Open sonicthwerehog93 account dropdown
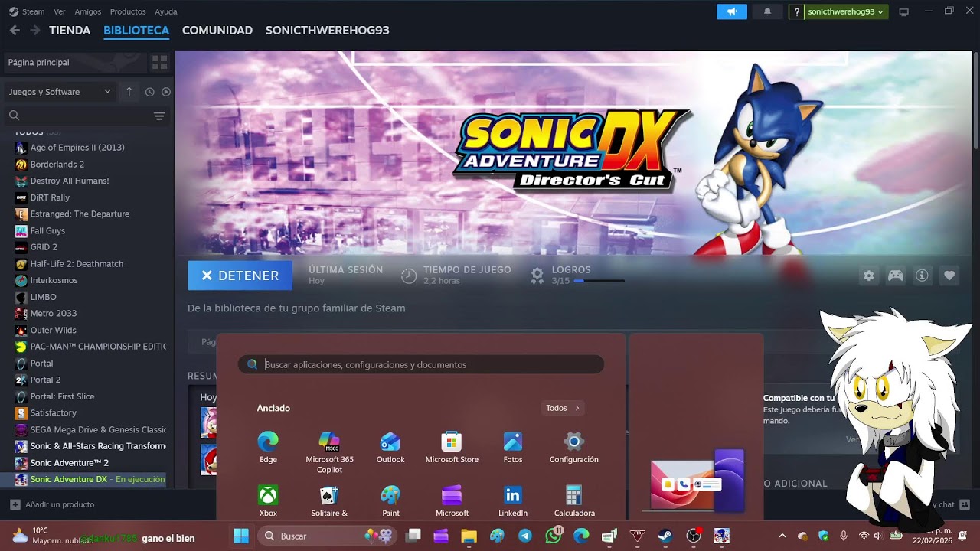Image resolution: width=980 pixels, height=551 pixels. click(846, 11)
